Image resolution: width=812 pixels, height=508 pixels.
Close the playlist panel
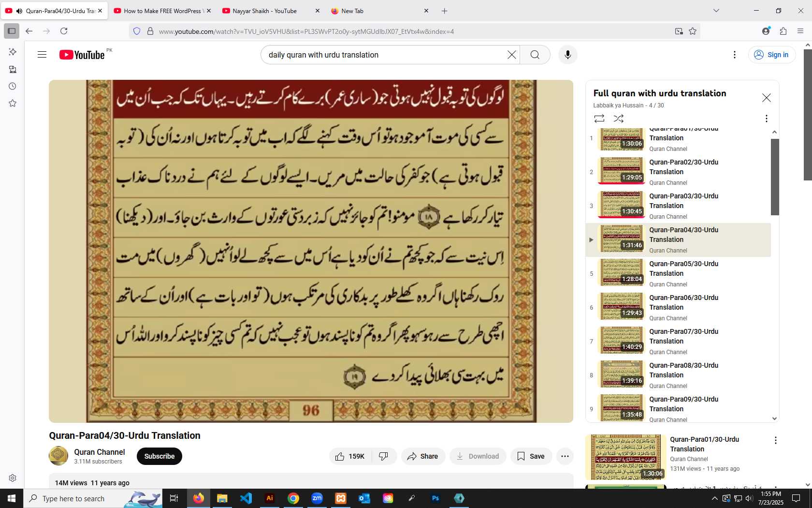(766, 98)
